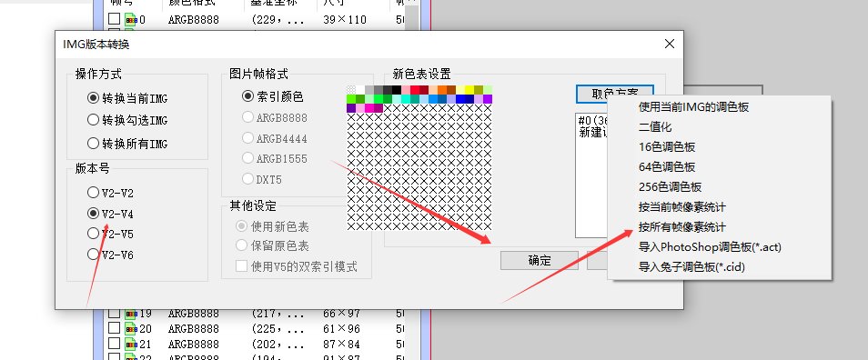Pick the 64色调色板 menu entry
868x360 pixels.
click(x=719, y=167)
